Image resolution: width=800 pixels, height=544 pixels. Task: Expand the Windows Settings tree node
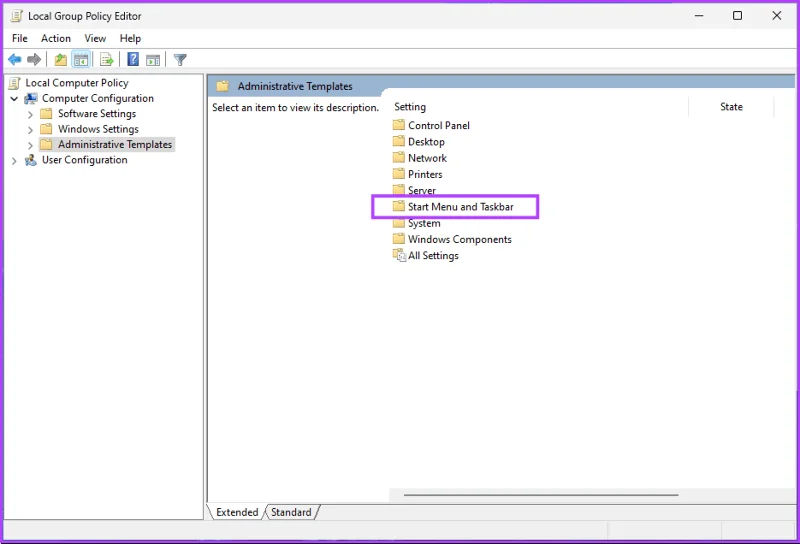[30, 130]
